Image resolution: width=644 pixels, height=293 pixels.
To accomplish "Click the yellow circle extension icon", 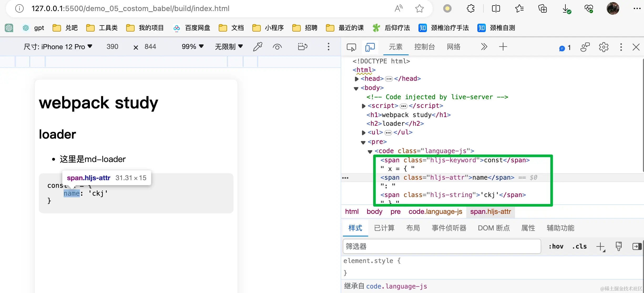I will click(x=447, y=9).
